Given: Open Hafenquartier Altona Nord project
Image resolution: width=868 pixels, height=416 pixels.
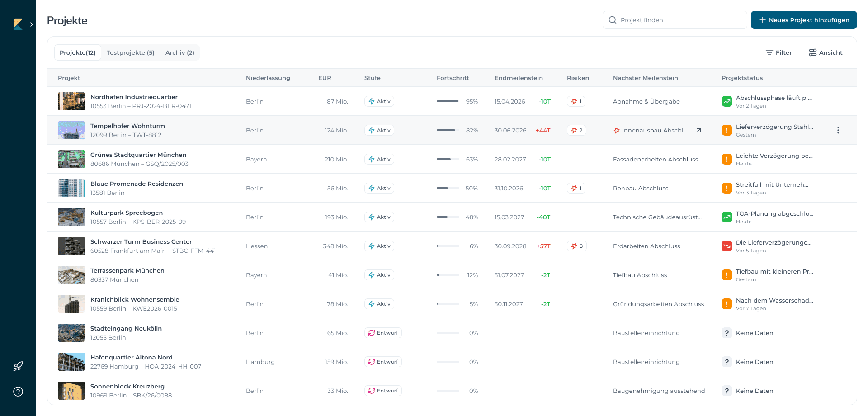Looking at the screenshot, I should click(x=132, y=357).
